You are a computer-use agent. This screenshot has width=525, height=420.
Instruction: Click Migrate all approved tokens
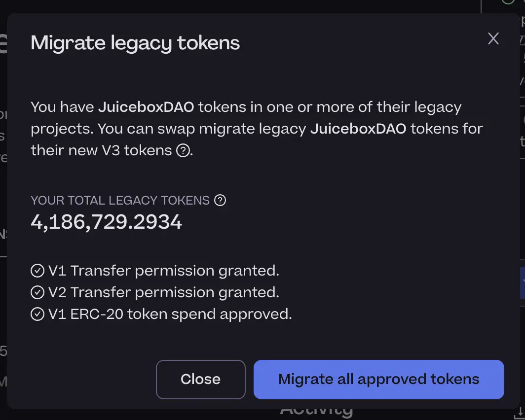coord(378,380)
